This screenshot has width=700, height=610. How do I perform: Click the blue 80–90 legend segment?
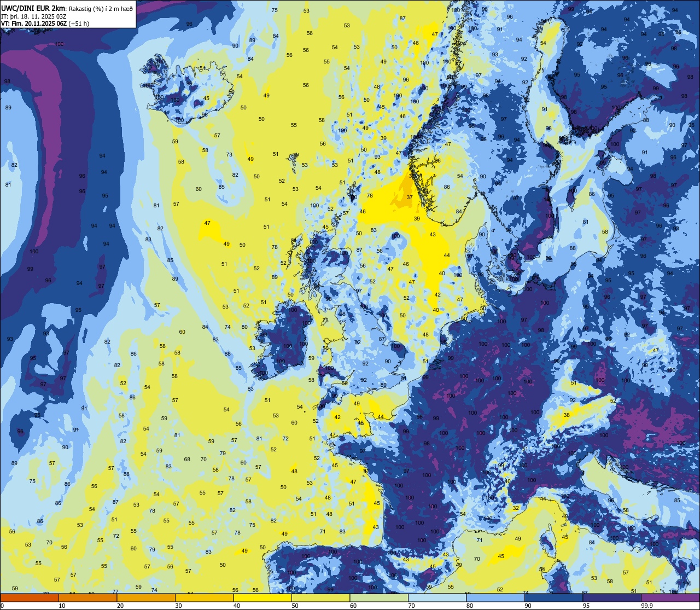(x=495, y=597)
